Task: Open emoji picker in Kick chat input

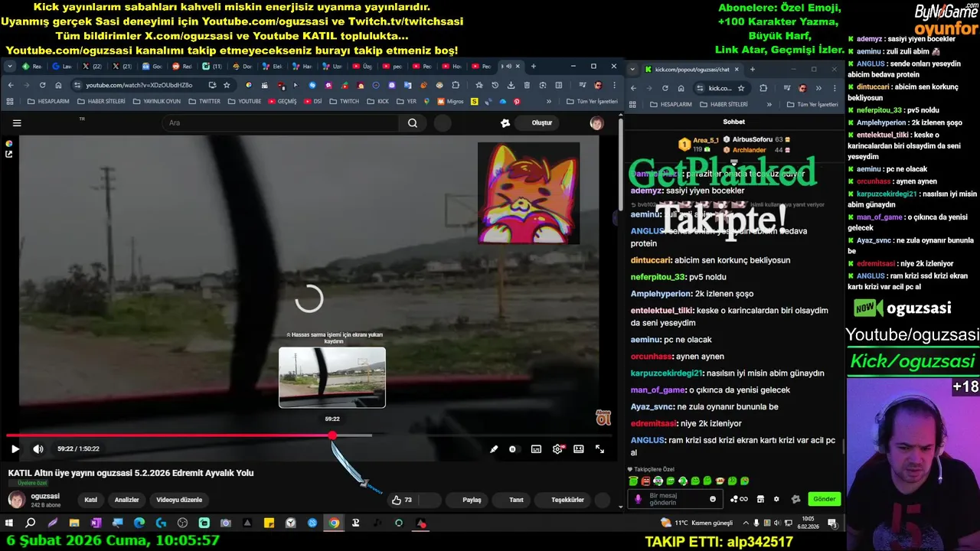Action: coord(713,499)
